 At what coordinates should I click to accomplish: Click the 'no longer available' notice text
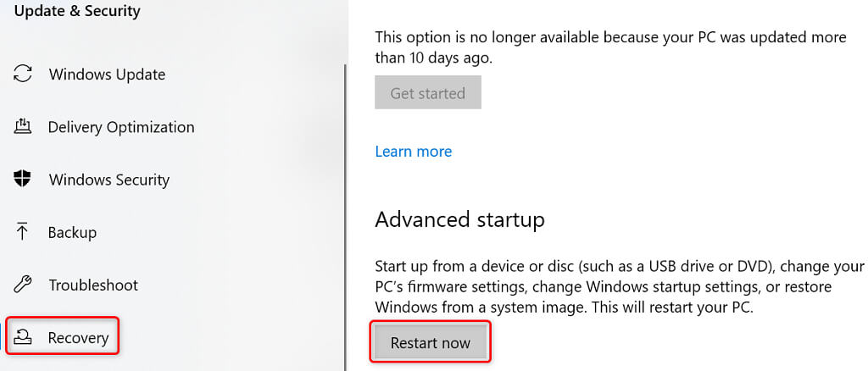coord(609,47)
